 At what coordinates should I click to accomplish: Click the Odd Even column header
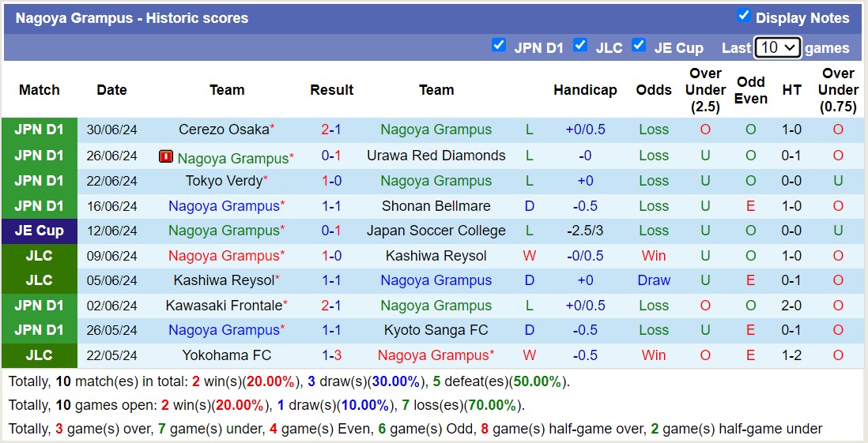[751, 90]
